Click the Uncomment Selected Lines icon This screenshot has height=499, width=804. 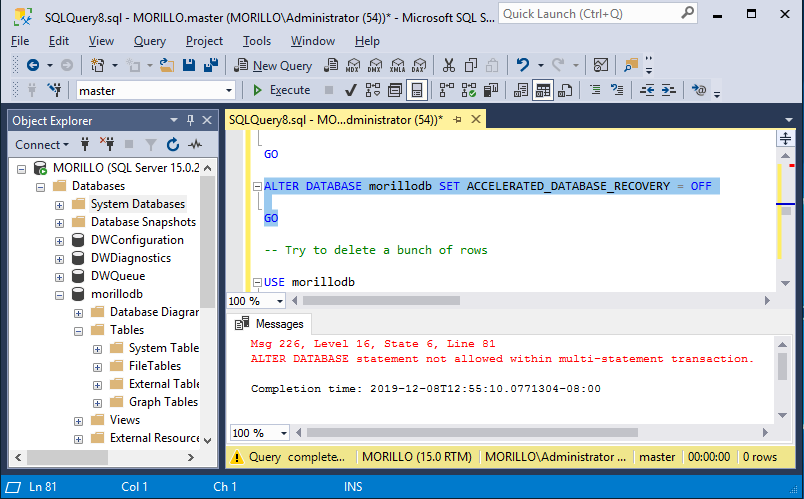click(617, 91)
